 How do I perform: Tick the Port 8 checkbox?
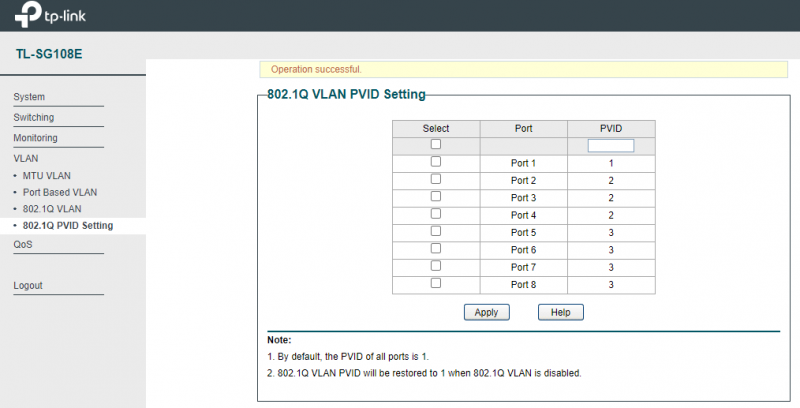435,284
